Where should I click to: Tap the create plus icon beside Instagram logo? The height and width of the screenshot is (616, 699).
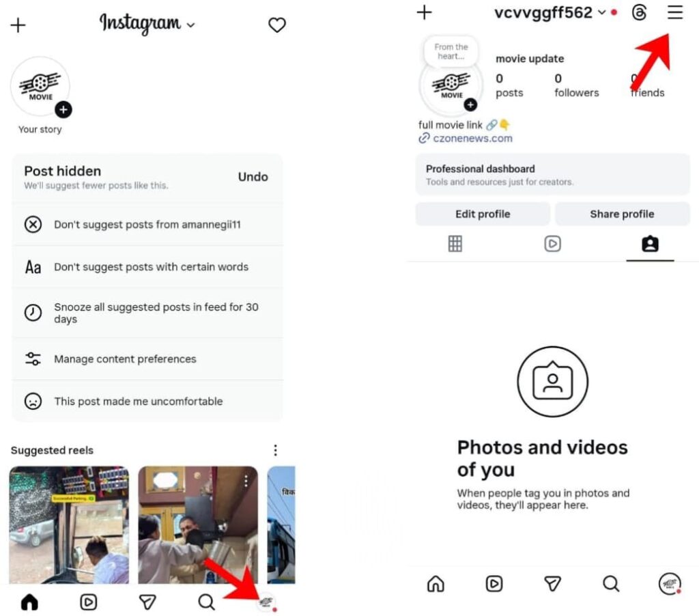click(x=18, y=25)
